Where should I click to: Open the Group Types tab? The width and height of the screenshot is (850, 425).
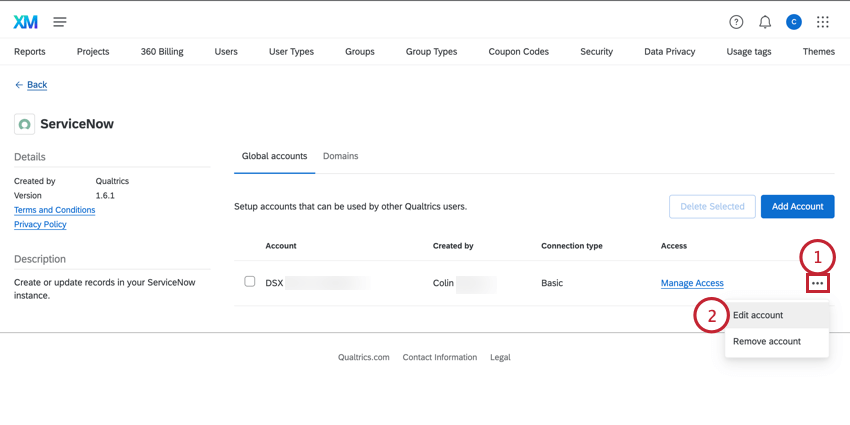coord(432,51)
